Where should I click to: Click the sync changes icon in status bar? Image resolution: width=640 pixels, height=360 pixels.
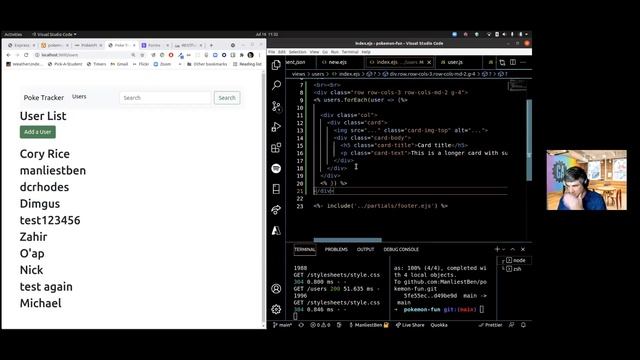point(301,325)
